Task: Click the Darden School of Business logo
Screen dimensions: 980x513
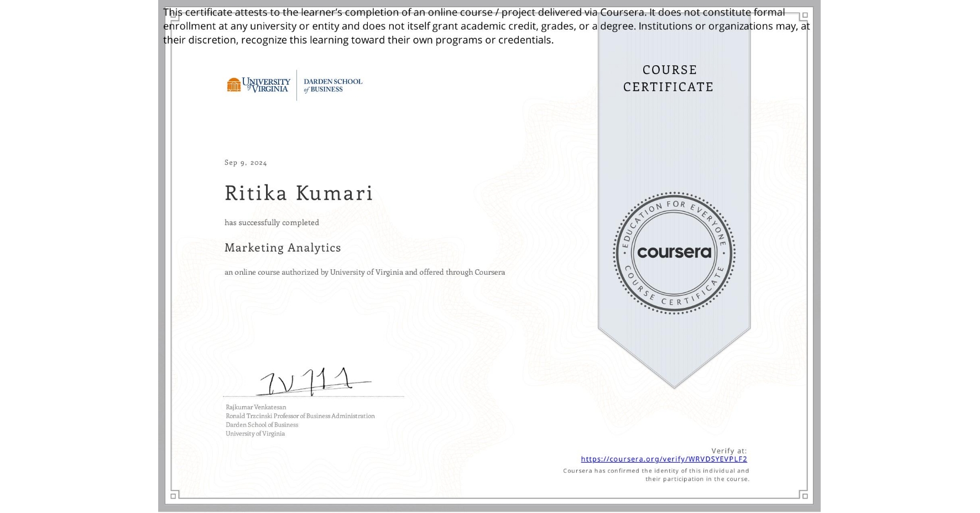Action: pos(333,85)
